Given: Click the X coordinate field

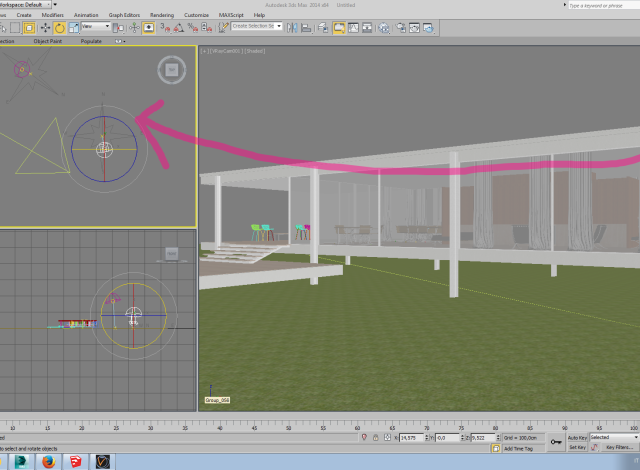Looking at the screenshot, I should click(412, 438).
